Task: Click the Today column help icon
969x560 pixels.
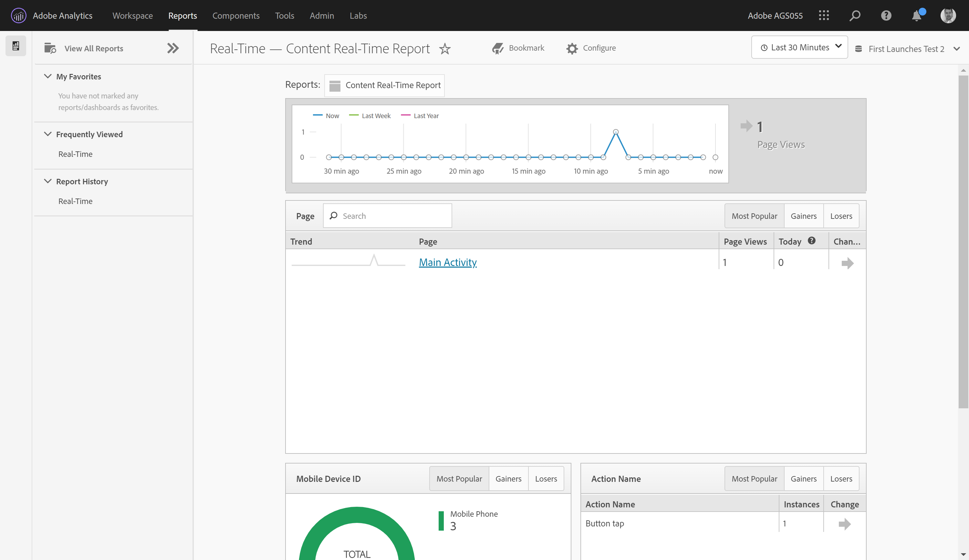Action: [811, 240]
